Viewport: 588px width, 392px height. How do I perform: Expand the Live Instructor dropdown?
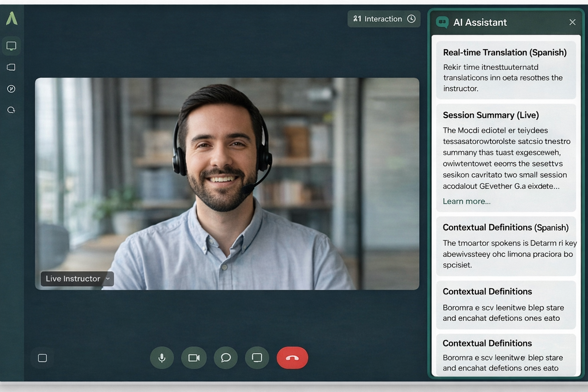point(108,279)
